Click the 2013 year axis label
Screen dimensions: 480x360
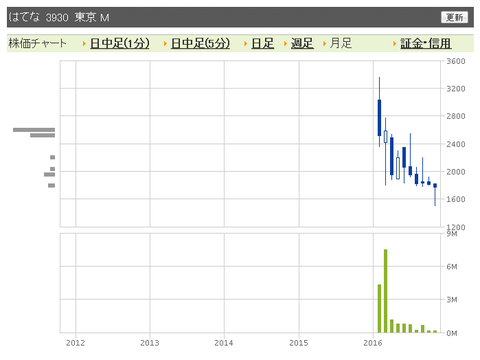(x=150, y=343)
